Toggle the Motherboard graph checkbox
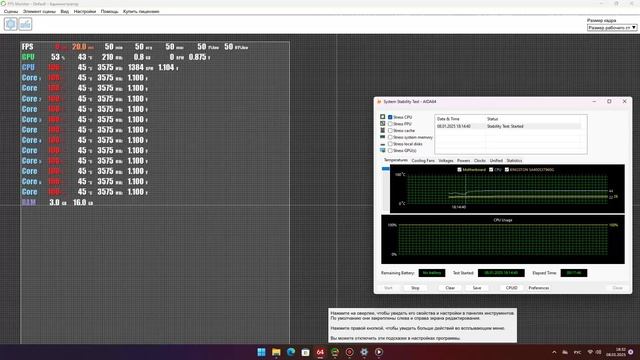Screen dimensions: 640x360 pyautogui.click(x=459, y=169)
